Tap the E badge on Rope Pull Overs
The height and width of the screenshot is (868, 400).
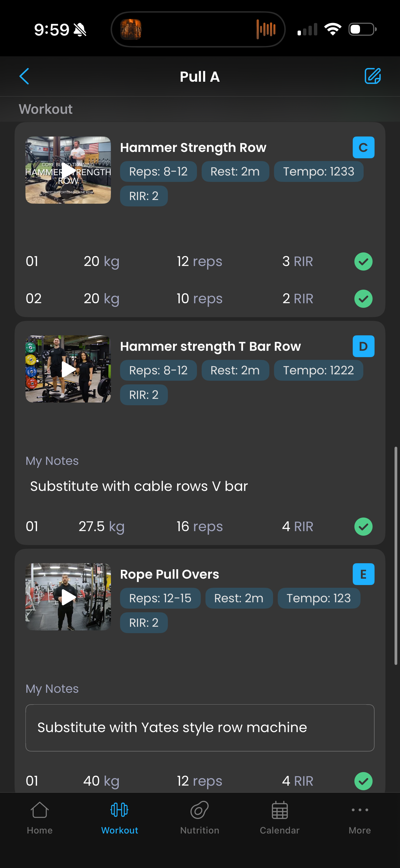363,574
